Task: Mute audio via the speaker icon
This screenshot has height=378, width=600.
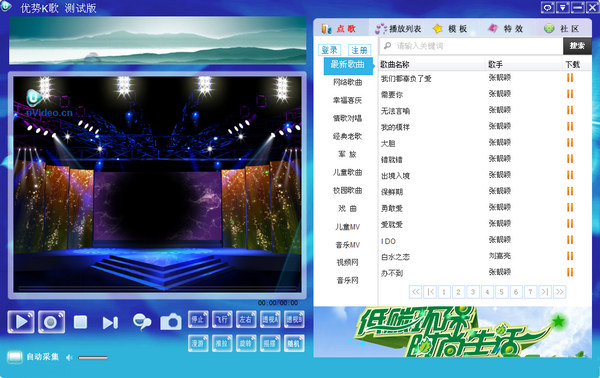Action: tap(69, 358)
